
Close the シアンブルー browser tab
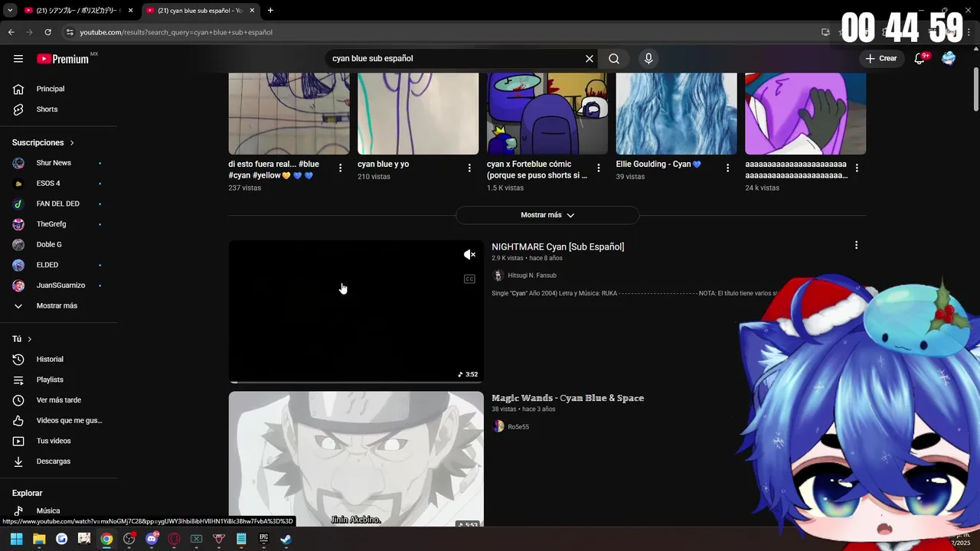click(131, 11)
